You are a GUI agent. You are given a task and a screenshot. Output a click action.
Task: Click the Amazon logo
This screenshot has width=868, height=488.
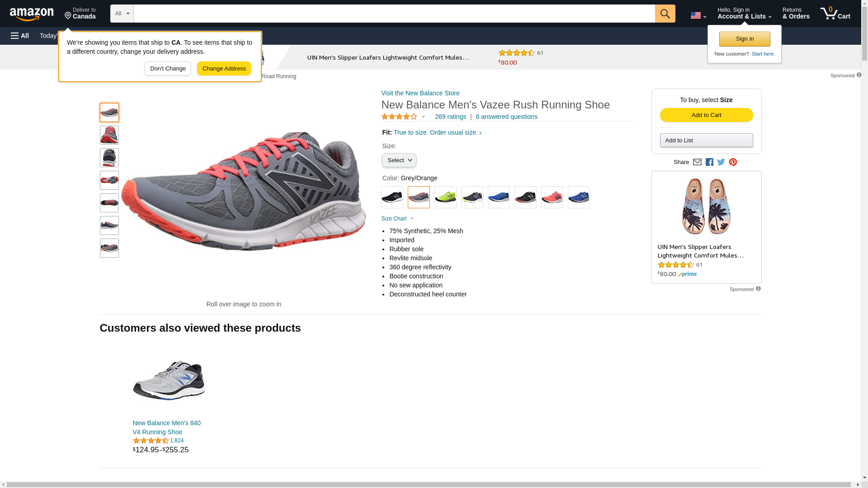pyautogui.click(x=32, y=14)
